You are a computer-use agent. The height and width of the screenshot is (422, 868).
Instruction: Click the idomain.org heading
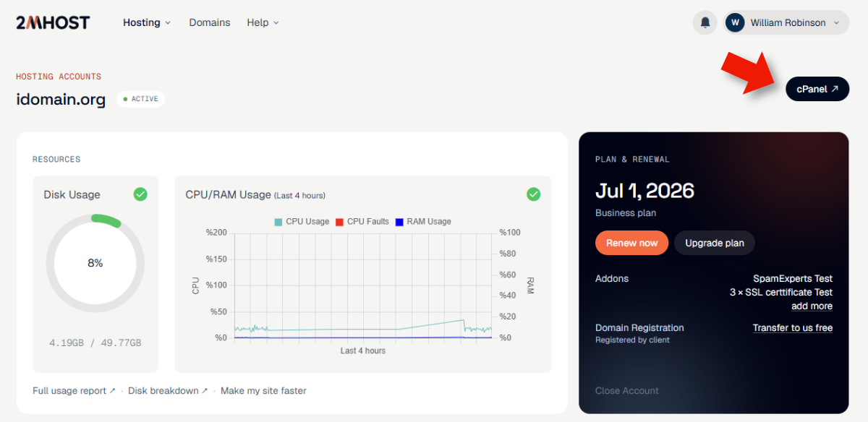pyautogui.click(x=61, y=99)
